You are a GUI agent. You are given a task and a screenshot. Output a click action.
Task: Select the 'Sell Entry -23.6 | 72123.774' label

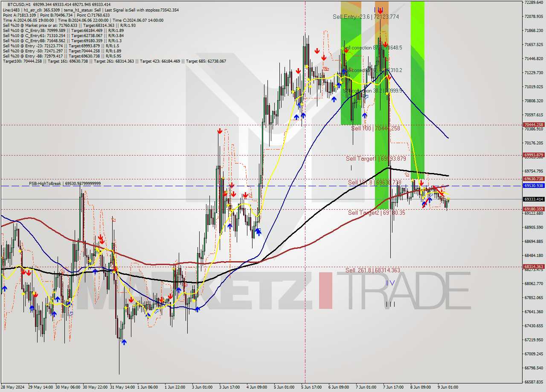pyautogui.click(x=366, y=17)
